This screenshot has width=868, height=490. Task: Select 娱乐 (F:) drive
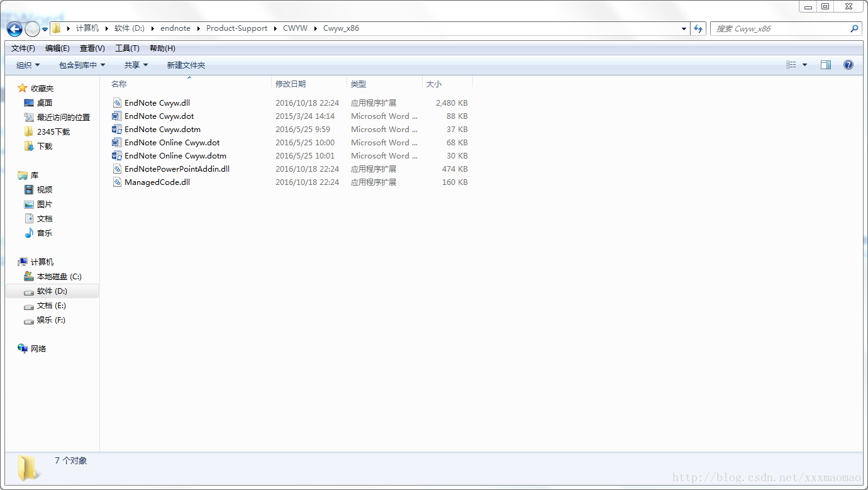pyautogui.click(x=51, y=320)
